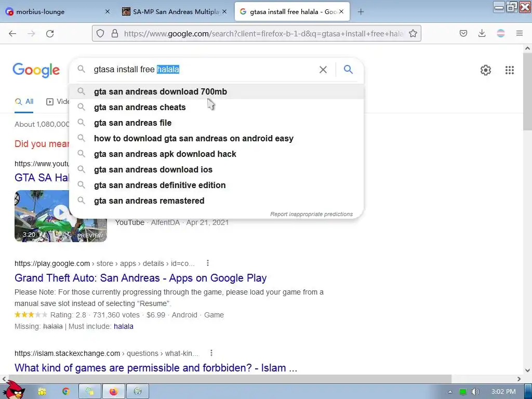This screenshot has height=399, width=532.
Task: Select the All search results tab
Action: 24,101
